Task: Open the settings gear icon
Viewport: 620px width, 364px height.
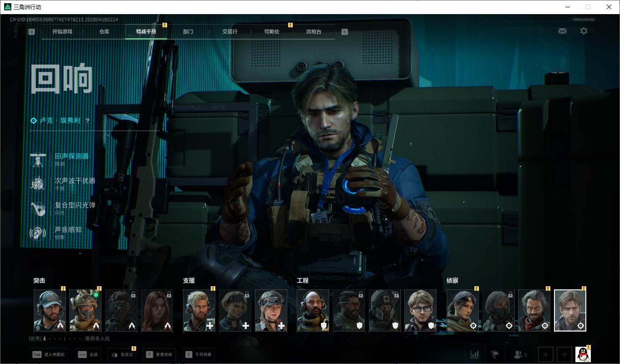Action: click(584, 31)
